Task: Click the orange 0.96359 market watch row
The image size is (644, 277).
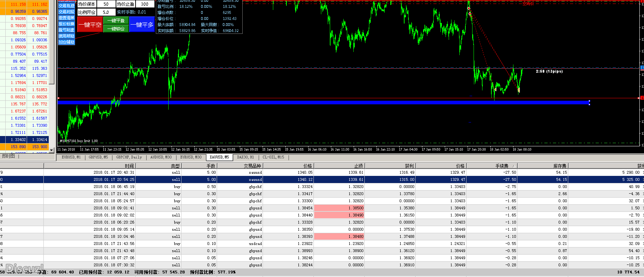Action: point(24,11)
